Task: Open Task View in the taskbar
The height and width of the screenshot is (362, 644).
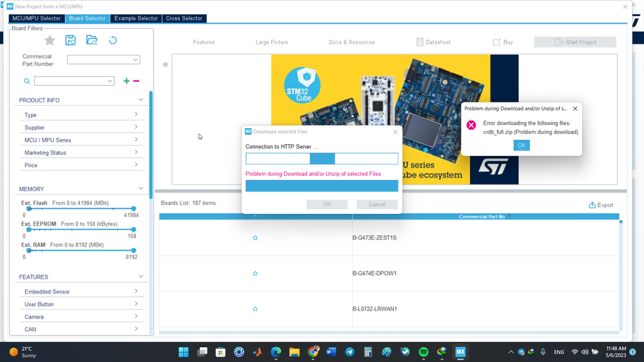Action: [202, 352]
